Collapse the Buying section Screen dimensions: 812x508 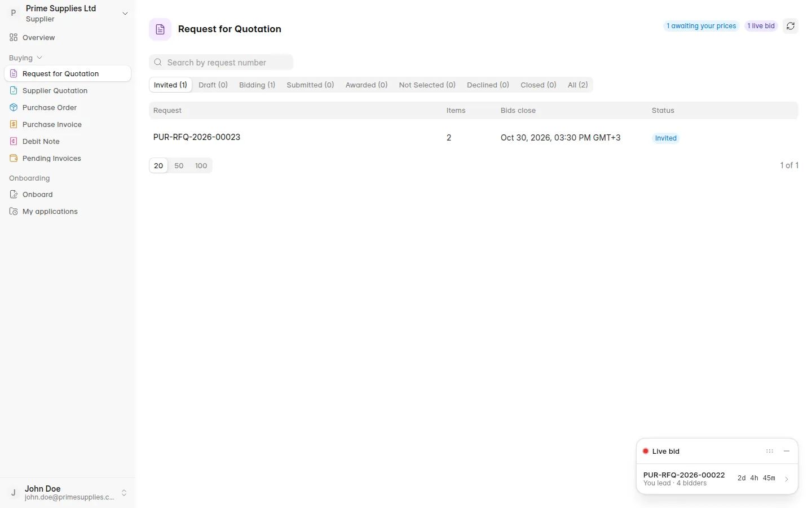click(25, 58)
